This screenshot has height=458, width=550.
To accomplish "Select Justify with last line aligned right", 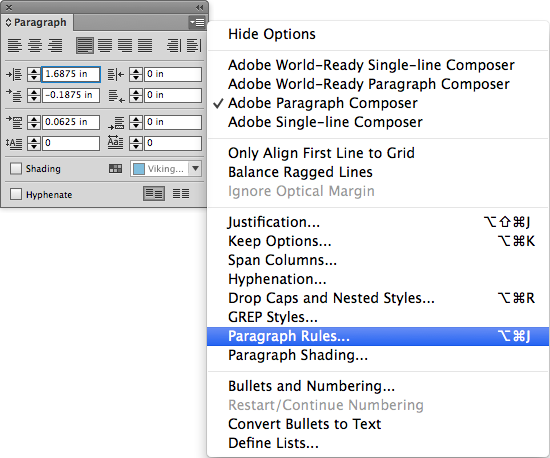I will point(125,46).
